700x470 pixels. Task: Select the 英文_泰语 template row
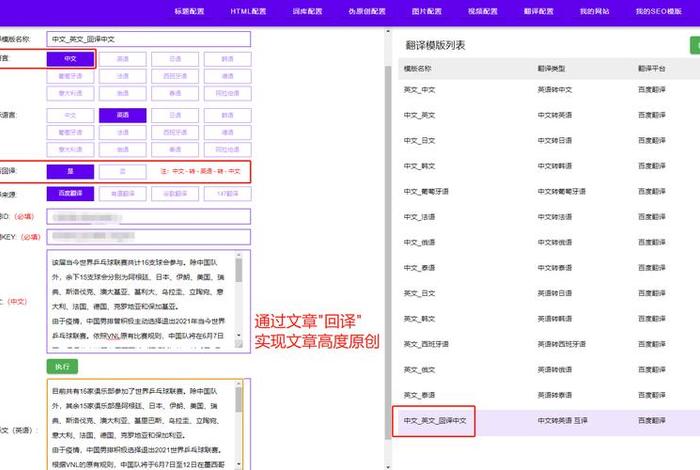pyautogui.click(x=549, y=395)
